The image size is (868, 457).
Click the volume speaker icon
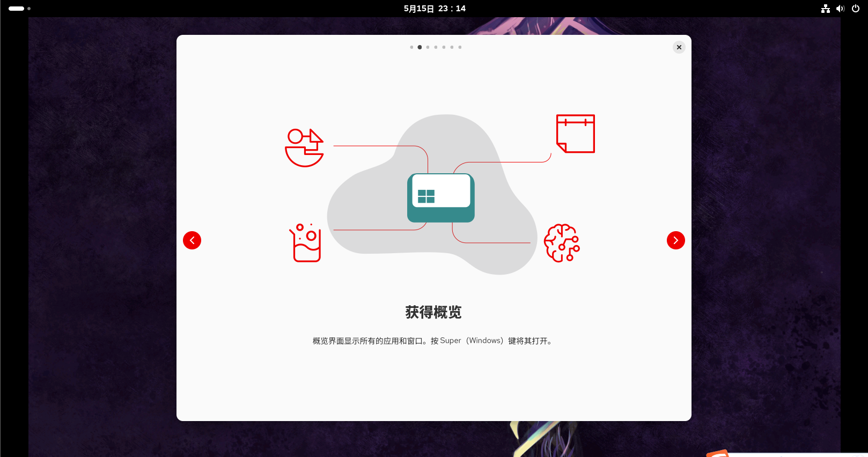(x=840, y=9)
